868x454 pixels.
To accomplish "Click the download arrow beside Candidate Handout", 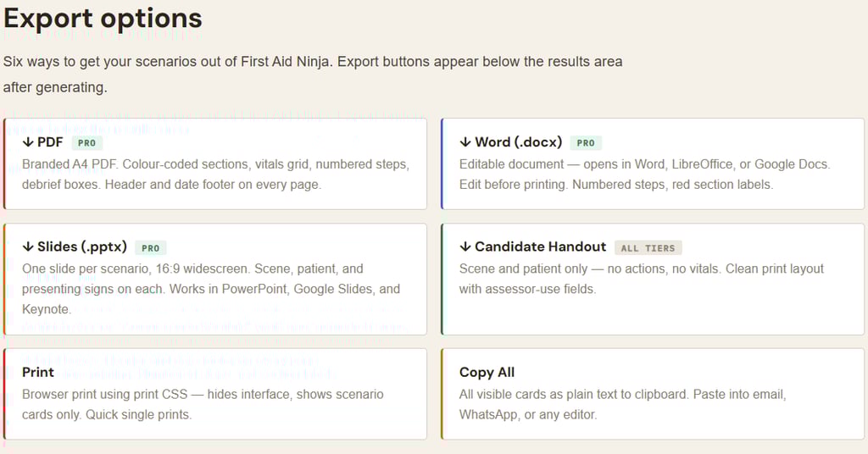I will (x=465, y=247).
